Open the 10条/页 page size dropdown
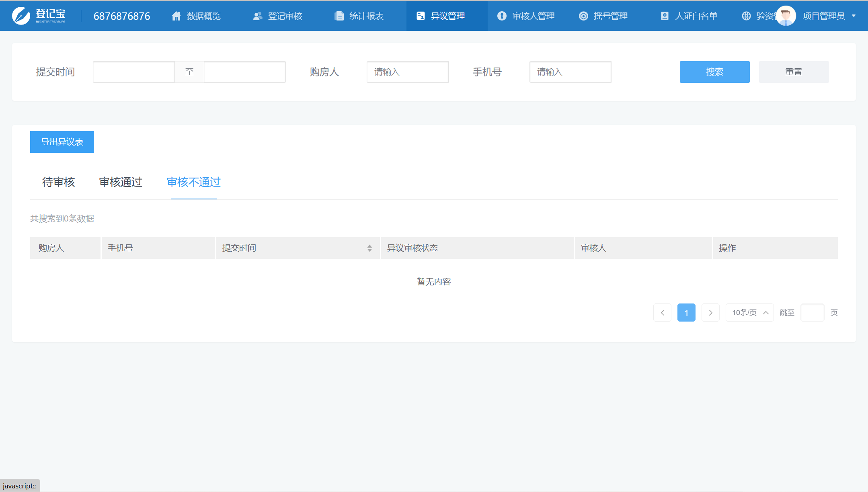Screen dimensions: 868x492 [749, 312]
